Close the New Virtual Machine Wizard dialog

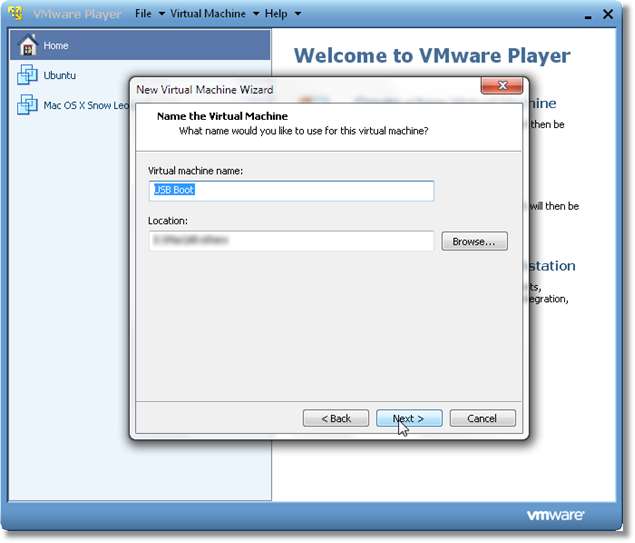pos(502,85)
